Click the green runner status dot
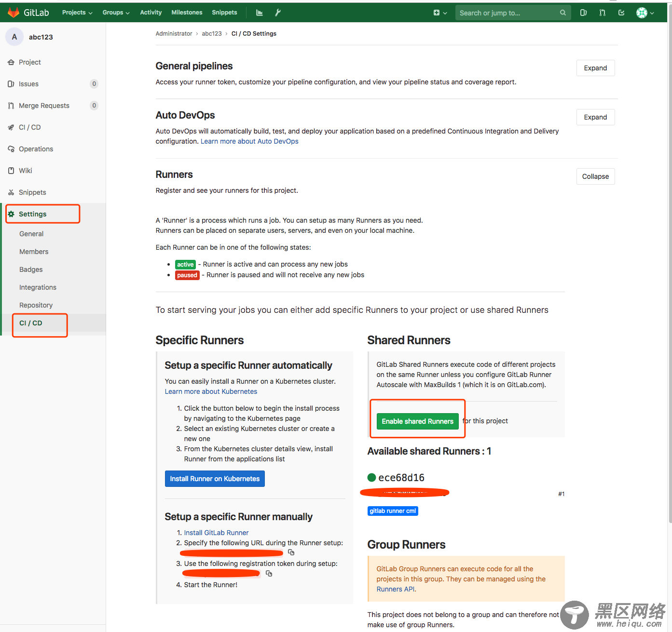 click(371, 478)
